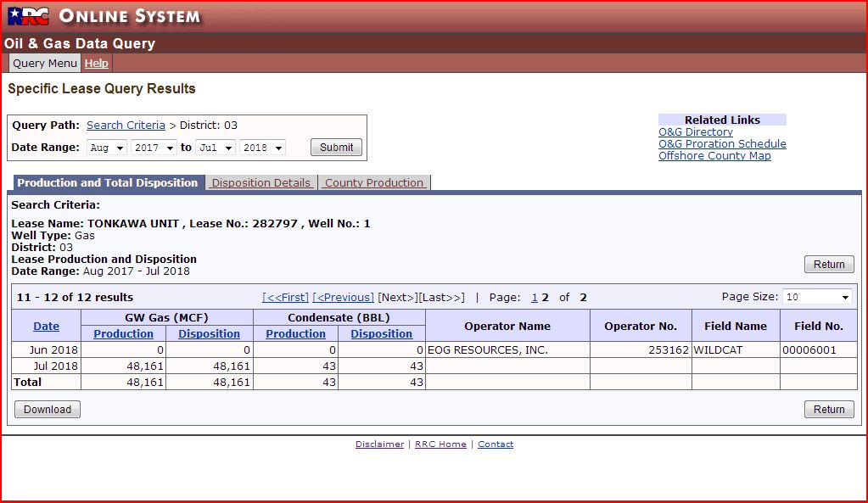This screenshot has width=868, height=503.
Task: Open the Query Menu tab
Action: pyautogui.click(x=45, y=63)
